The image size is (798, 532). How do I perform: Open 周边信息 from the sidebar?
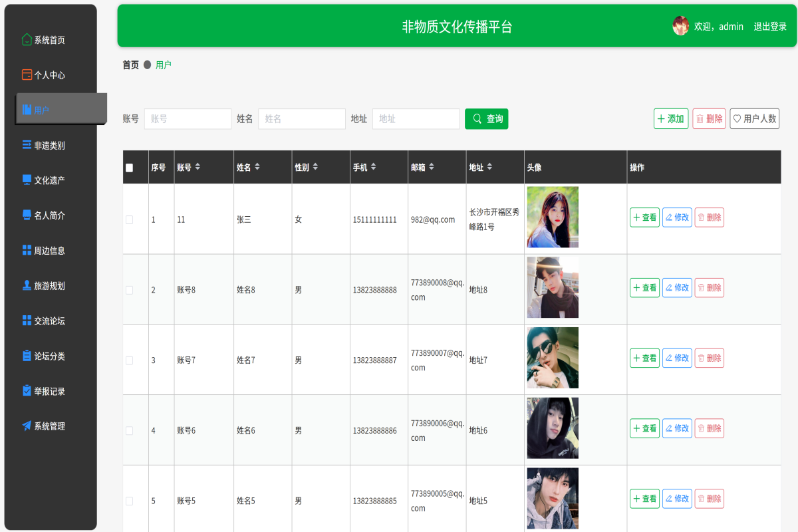coord(49,251)
